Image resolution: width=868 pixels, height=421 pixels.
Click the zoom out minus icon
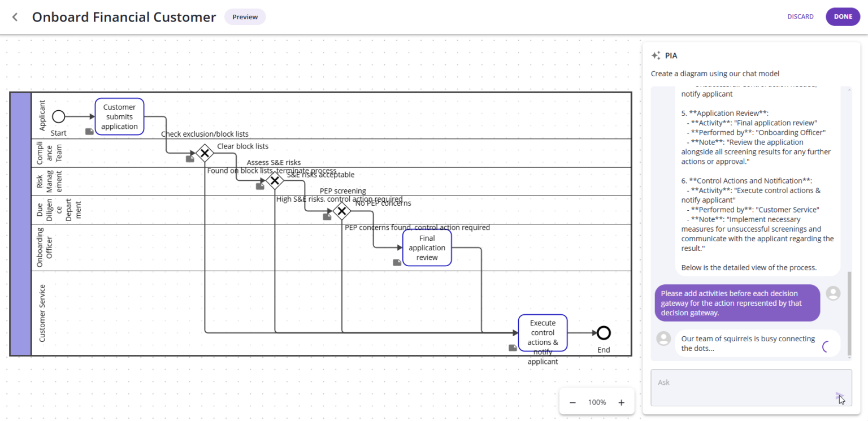point(572,402)
